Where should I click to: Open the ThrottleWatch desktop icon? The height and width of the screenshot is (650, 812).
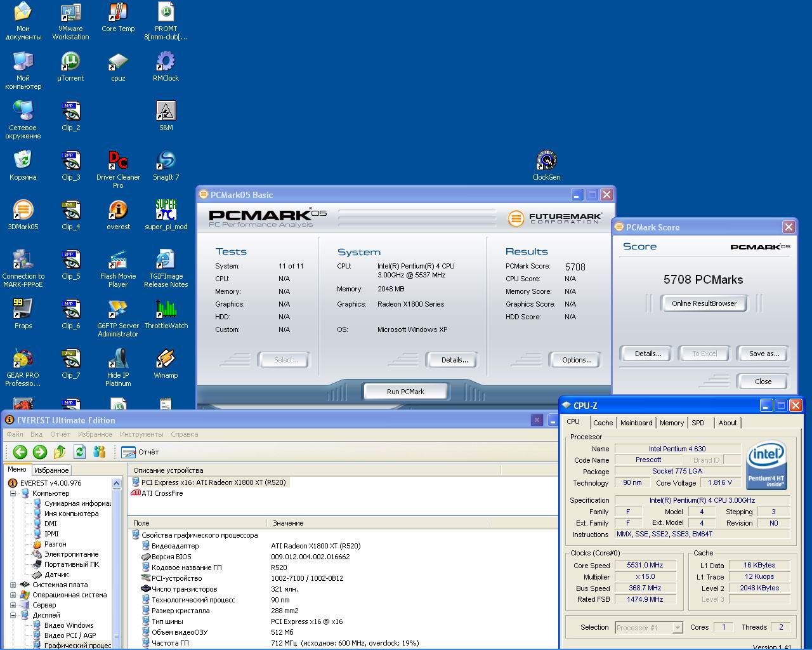tap(166, 314)
